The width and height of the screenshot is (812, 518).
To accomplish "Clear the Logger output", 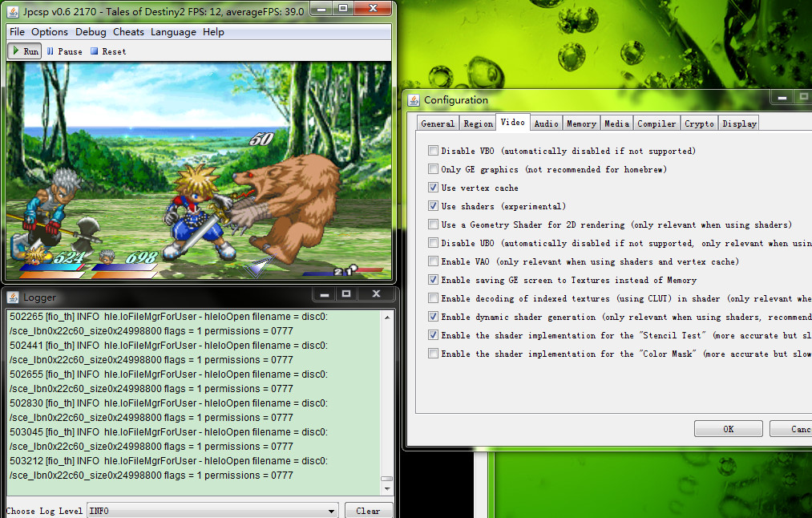I will click(368, 511).
